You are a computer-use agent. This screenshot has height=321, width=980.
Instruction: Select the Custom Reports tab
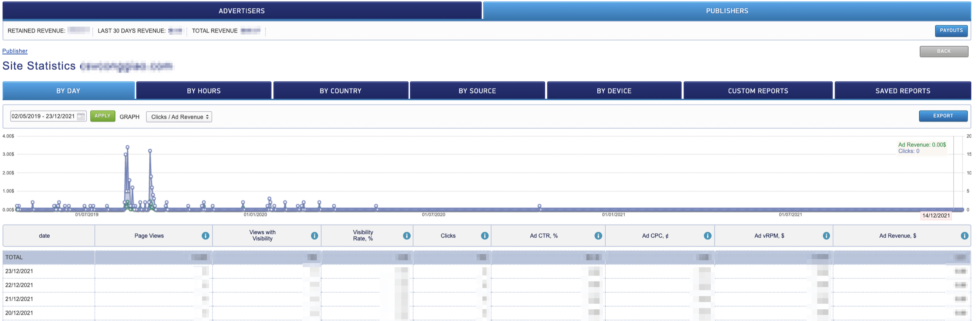tap(758, 91)
